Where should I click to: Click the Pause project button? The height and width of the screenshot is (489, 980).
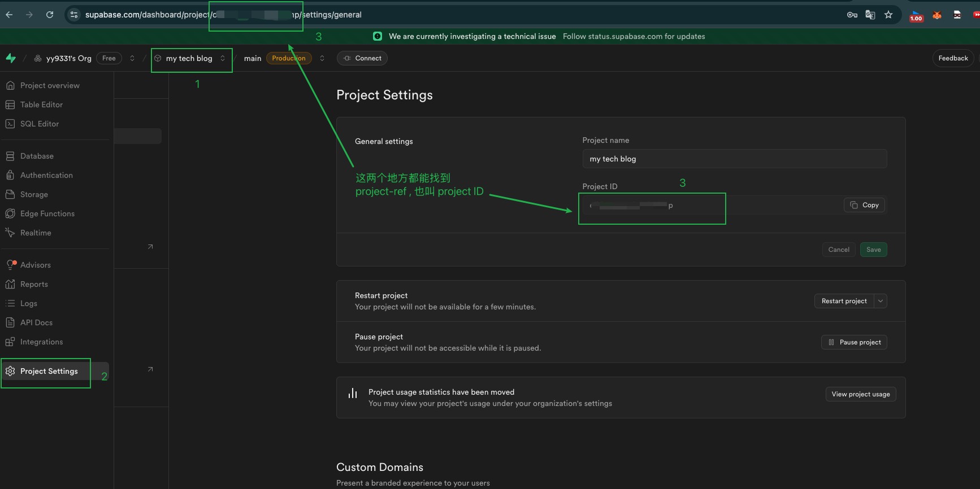pos(854,342)
